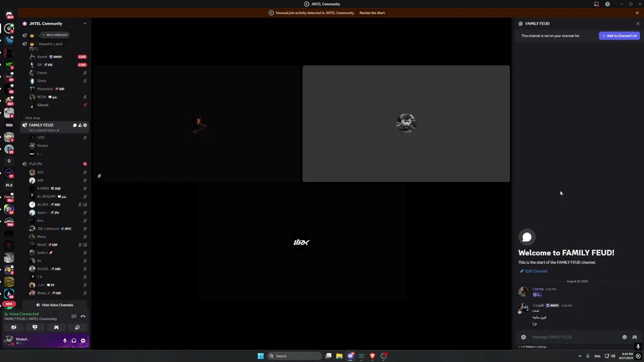Set a channel status for FAMILY FEUD

(44, 131)
